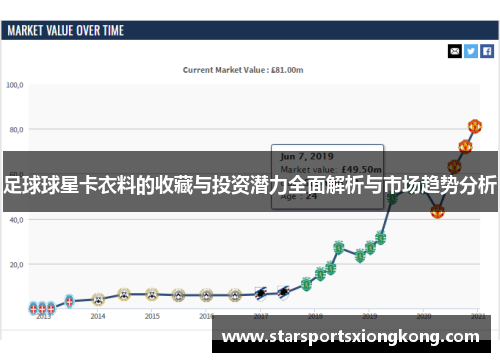Select the lowest Manchester United crest marker
Viewport: 500px width, 362px height.
[437, 211]
